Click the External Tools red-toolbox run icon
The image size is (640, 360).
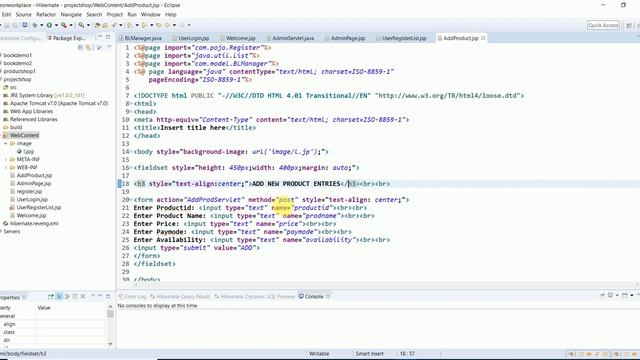pyautogui.click(x=64, y=25)
